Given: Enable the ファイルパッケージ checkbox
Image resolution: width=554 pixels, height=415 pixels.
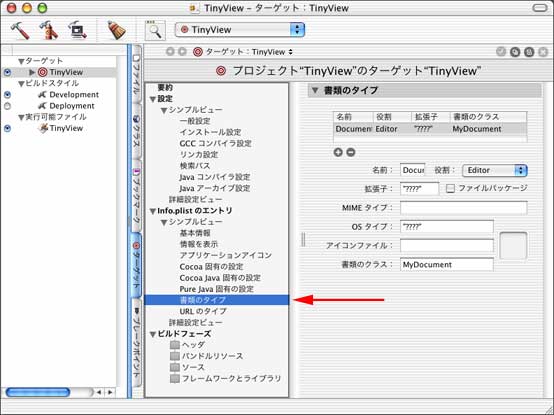Looking at the screenshot, I should (450, 189).
